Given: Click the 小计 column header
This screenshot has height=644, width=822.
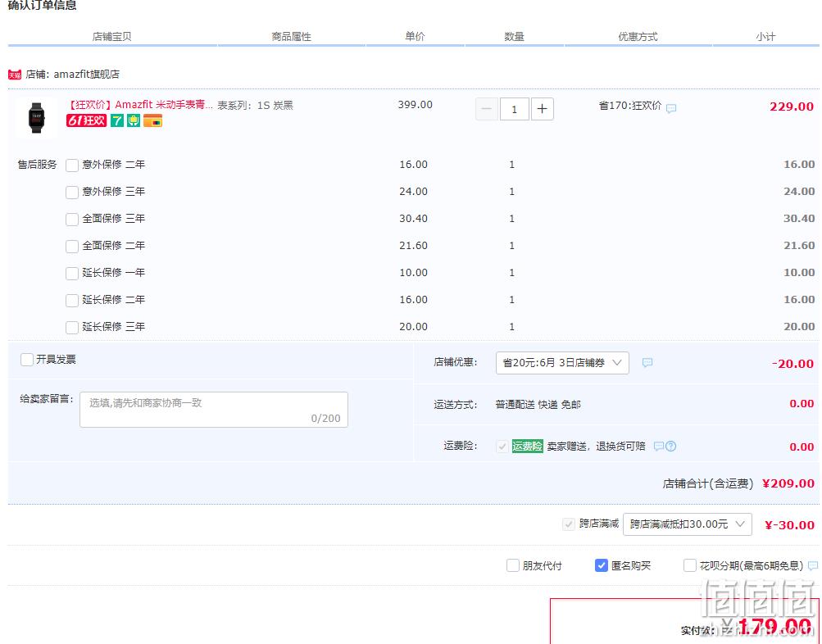Looking at the screenshot, I should coord(765,37).
